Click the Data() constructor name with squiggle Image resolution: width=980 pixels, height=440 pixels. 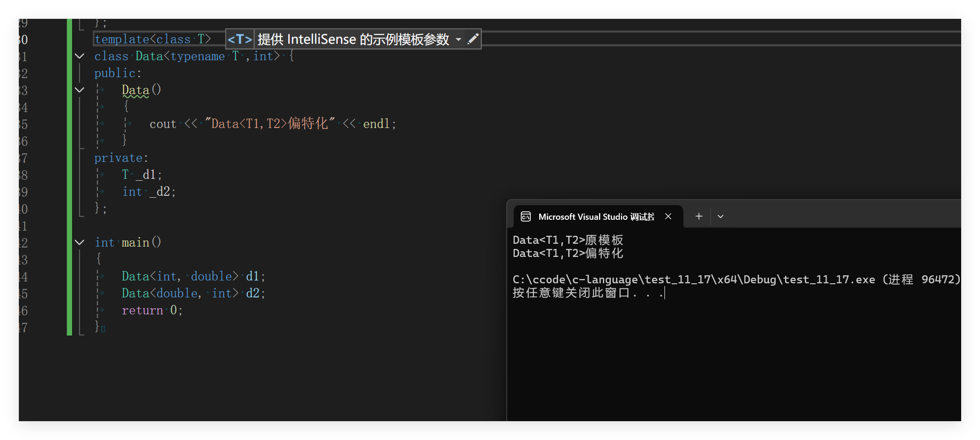point(135,90)
